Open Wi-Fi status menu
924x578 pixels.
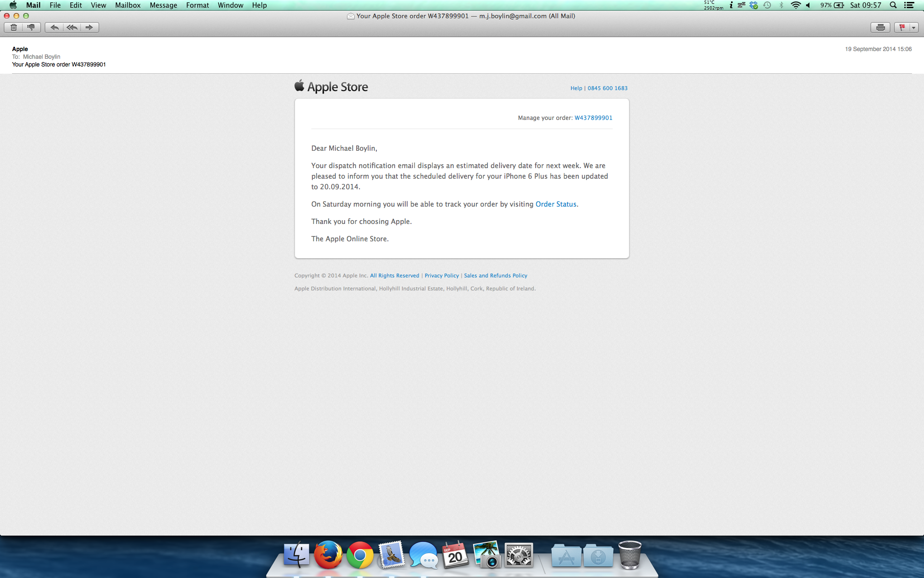(x=796, y=5)
